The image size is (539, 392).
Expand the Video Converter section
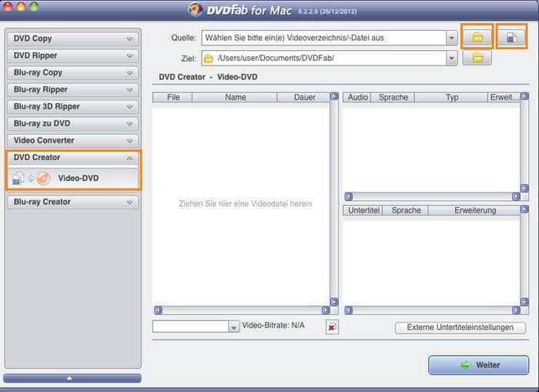(72, 140)
